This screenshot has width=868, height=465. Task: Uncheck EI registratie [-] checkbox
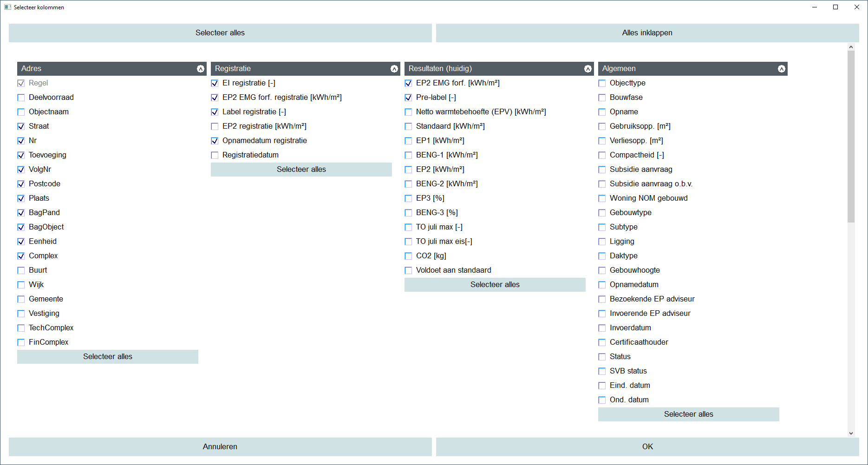click(215, 83)
